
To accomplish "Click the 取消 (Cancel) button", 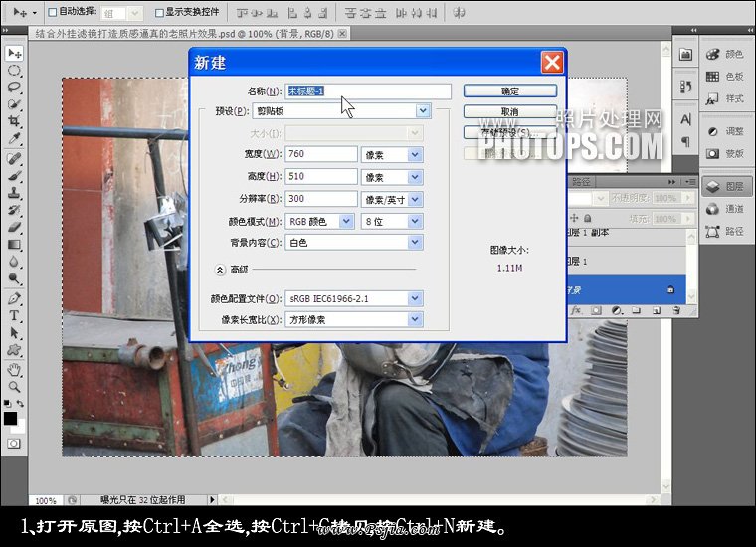I will (x=509, y=111).
